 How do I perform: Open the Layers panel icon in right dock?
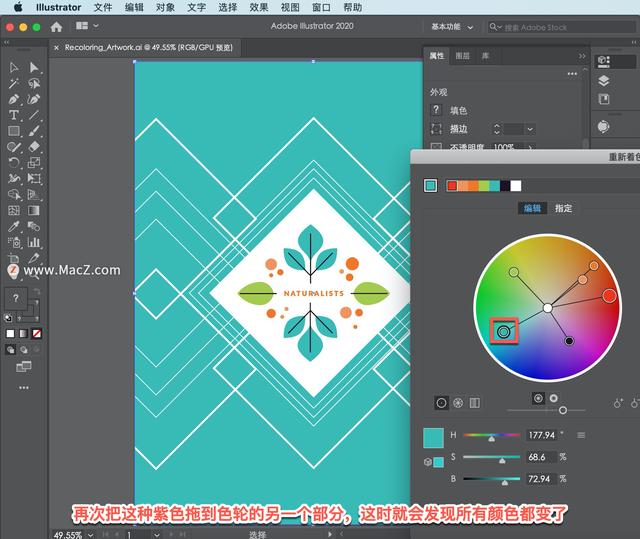pos(603,80)
